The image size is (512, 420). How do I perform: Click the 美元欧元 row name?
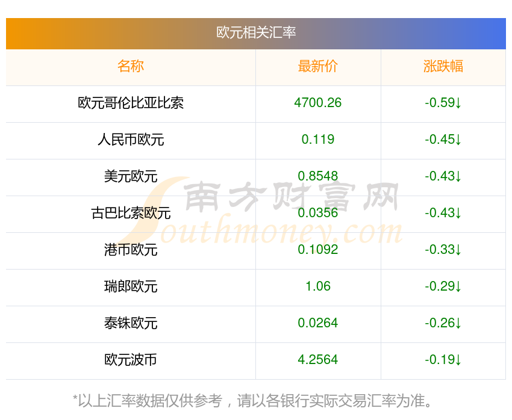131,176
